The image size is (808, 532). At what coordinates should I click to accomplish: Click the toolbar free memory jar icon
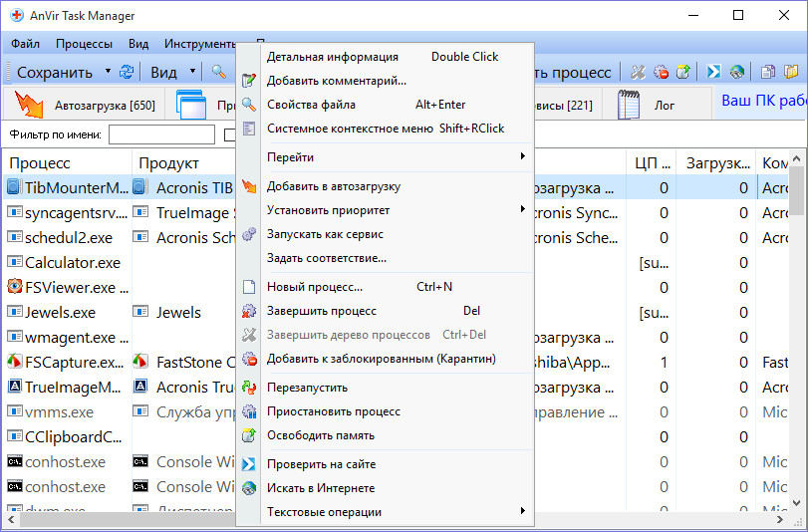tap(683, 72)
